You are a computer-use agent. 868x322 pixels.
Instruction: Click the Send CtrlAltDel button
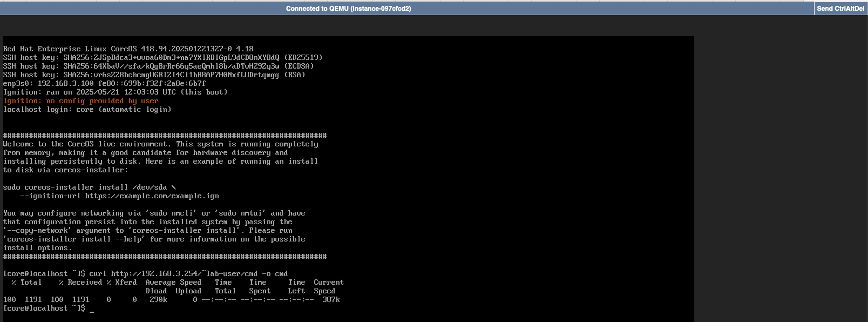pos(840,8)
